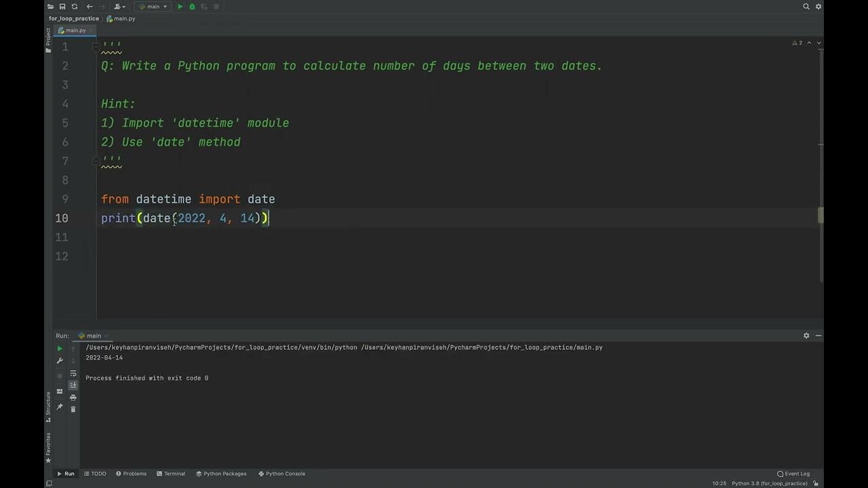
Task: Open Search Everywhere magnifier icon
Action: point(806,7)
